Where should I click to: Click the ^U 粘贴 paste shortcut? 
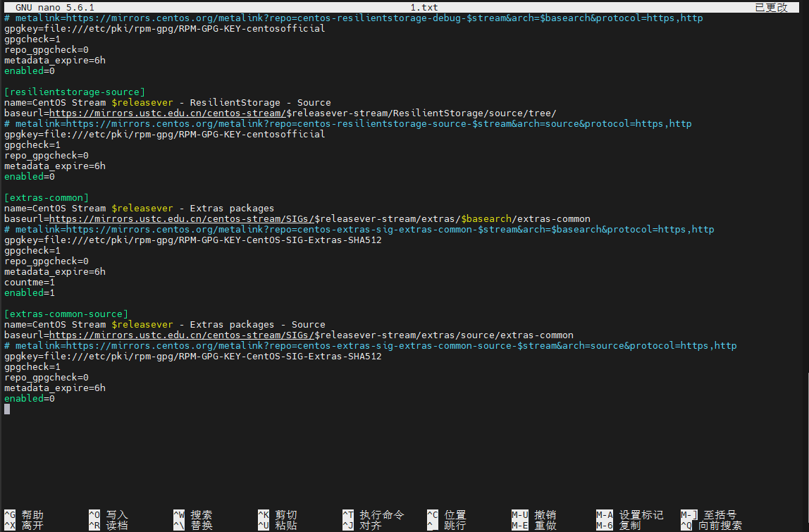pyautogui.click(x=278, y=526)
